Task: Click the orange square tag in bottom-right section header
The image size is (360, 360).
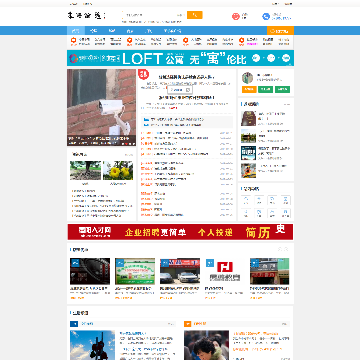Action: [188, 324]
